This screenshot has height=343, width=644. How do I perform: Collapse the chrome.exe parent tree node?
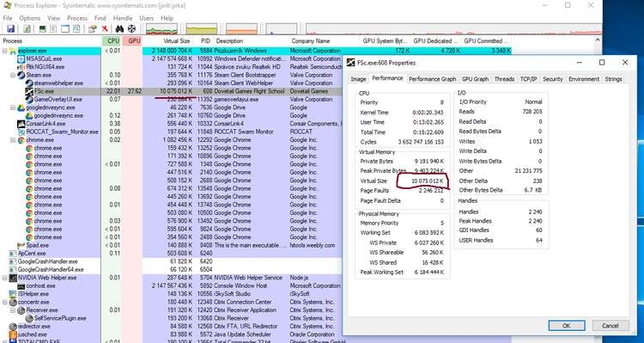tap(13, 140)
